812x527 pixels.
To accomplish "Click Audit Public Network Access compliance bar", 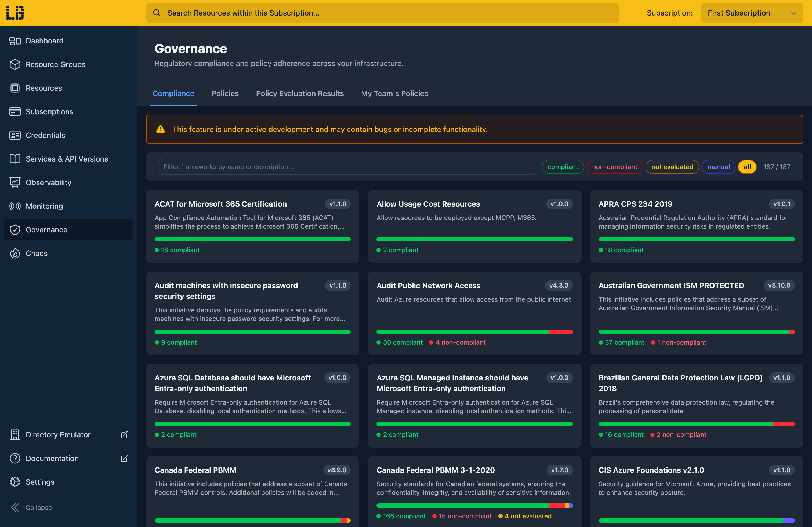I will (474, 332).
